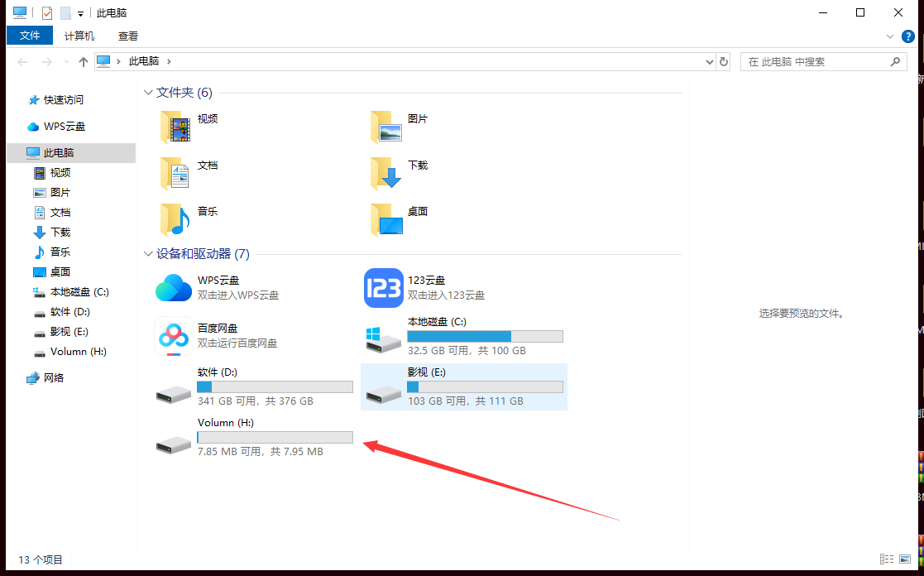
Task: Select 文档 in the navigation pane
Action: pos(60,213)
